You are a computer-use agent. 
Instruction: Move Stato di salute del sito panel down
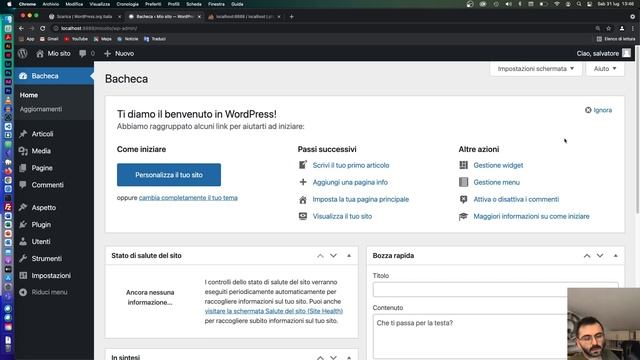pos(333,256)
